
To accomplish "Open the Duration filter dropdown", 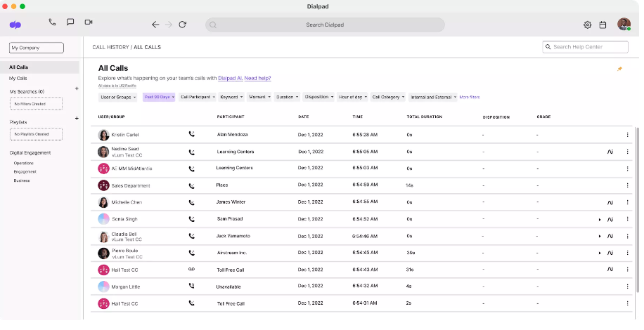I will 287,97.
